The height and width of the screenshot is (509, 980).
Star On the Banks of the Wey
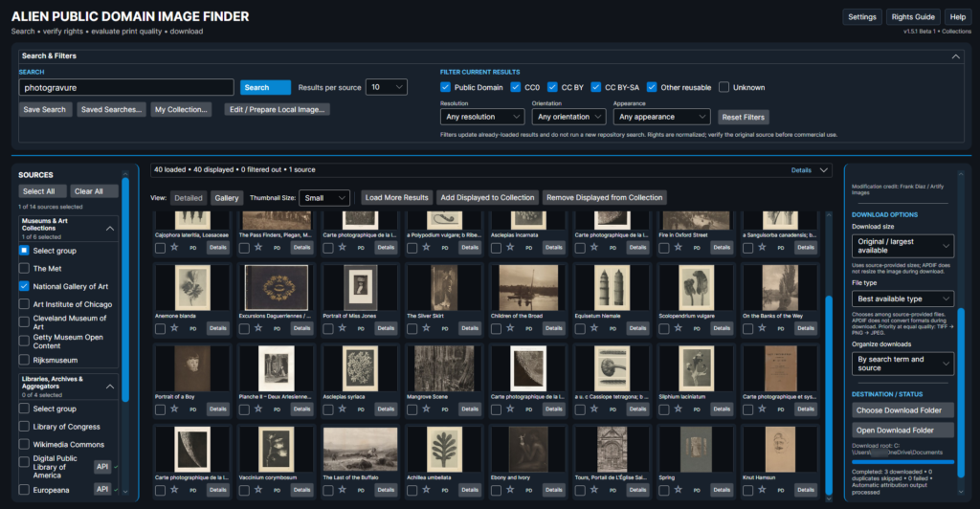click(x=762, y=328)
